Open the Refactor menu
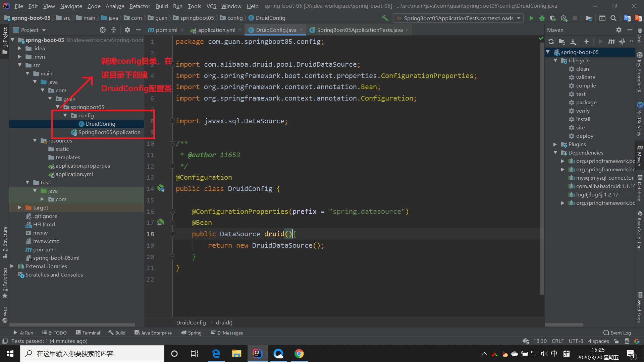Image resolution: width=644 pixels, height=362 pixels. pyautogui.click(x=140, y=6)
